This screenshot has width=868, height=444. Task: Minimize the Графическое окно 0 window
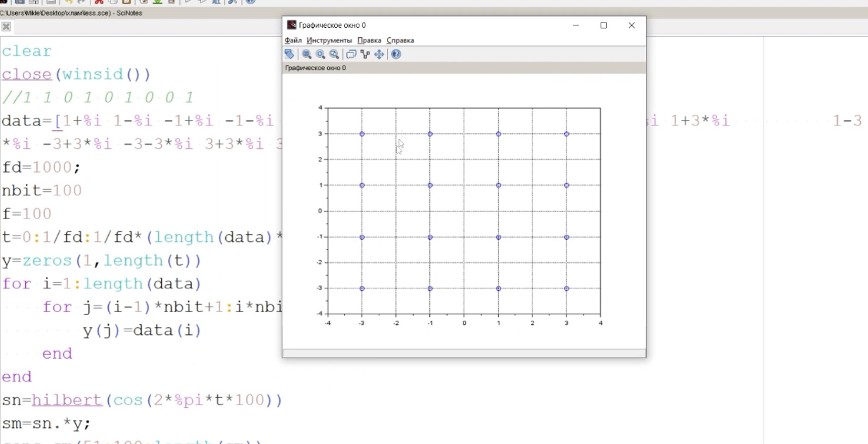[x=576, y=25]
